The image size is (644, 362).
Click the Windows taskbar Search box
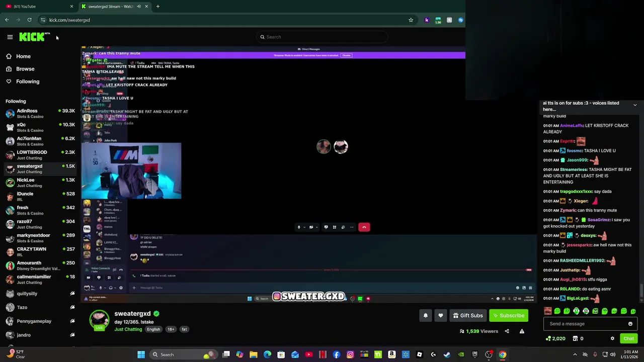[x=184, y=354]
